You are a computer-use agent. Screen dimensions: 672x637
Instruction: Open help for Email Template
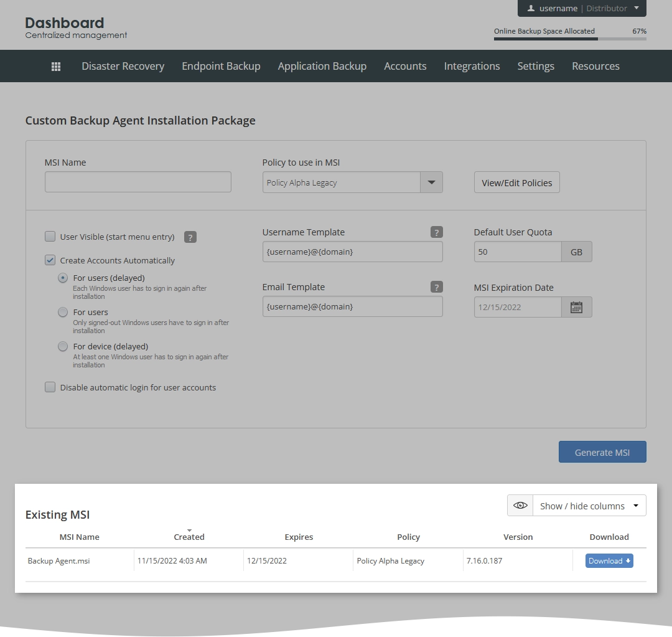pos(436,287)
